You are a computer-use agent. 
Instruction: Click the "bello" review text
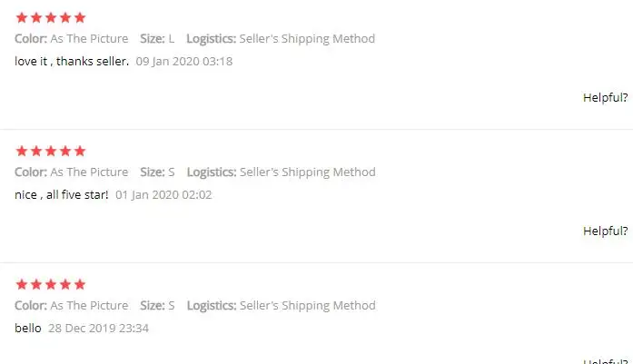28,328
